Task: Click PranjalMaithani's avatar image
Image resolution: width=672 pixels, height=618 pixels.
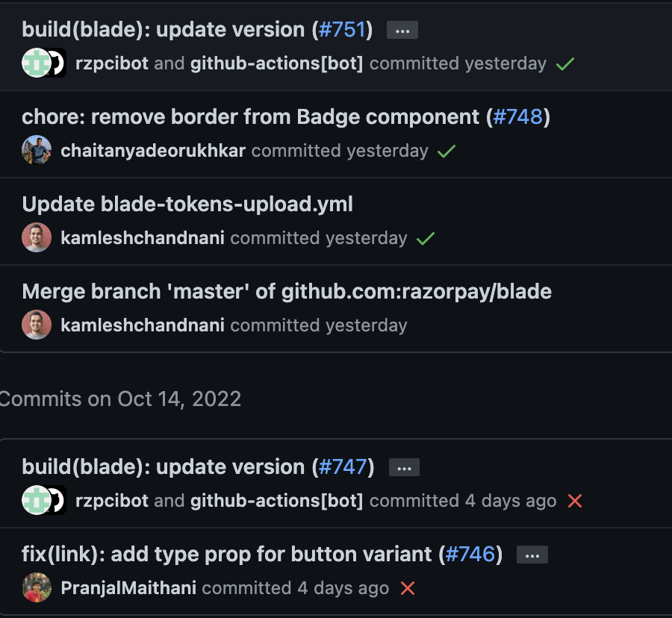Action: click(36, 588)
